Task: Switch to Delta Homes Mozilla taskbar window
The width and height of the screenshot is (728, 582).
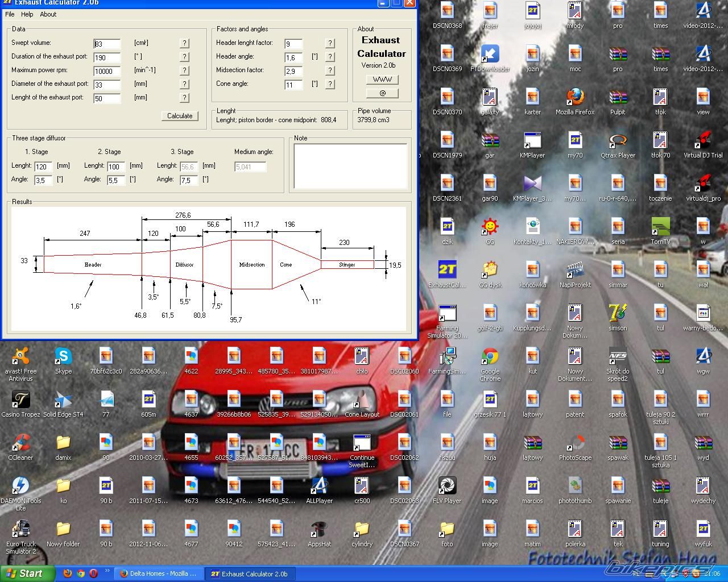Action: click(159, 573)
